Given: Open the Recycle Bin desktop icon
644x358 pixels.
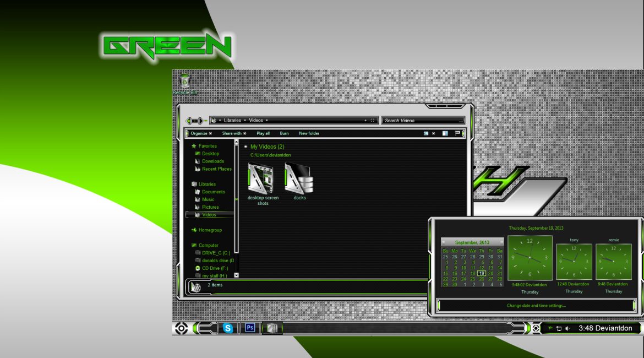Looking at the screenshot, I should pos(185,83).
